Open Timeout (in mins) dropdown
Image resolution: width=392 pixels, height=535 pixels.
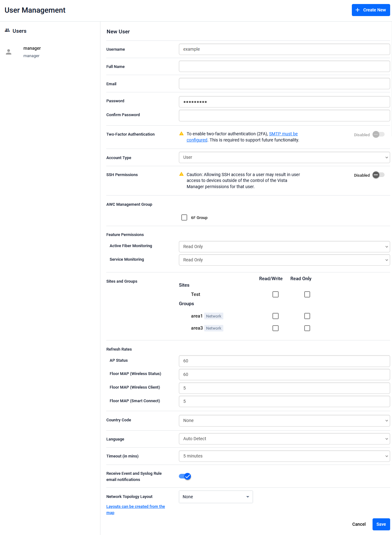pos(284,456)
